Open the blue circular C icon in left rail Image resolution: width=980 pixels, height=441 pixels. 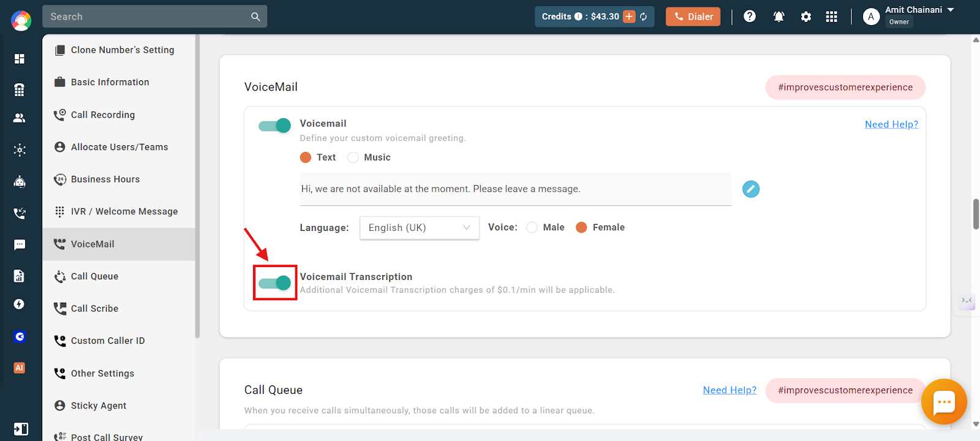click(20, 336)
